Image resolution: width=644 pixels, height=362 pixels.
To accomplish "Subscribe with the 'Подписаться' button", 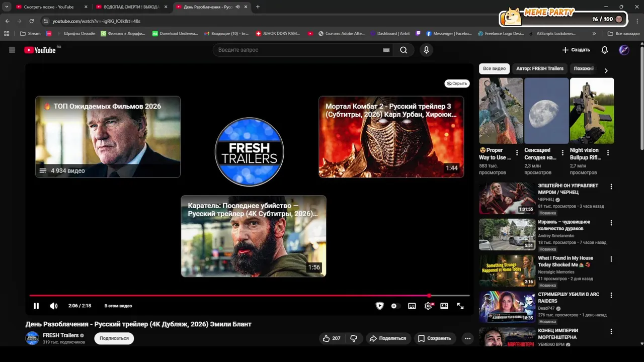I will [x=114, y=338].
